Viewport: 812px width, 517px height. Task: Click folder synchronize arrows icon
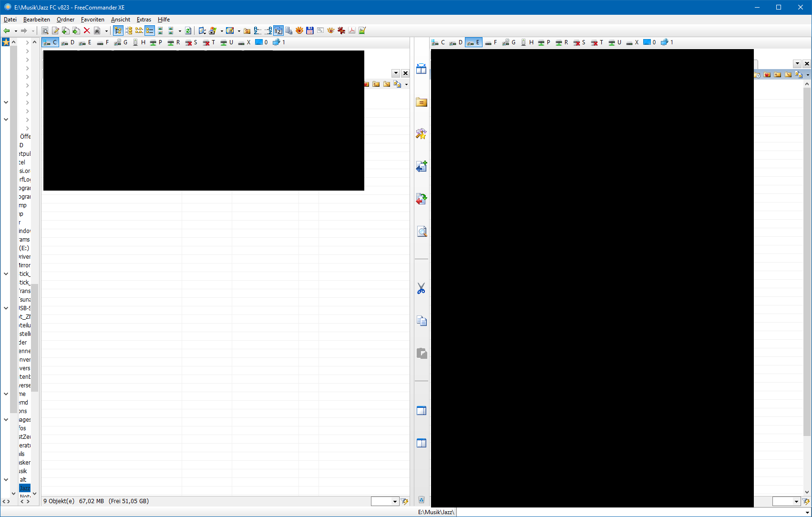[x=421, y=199]
